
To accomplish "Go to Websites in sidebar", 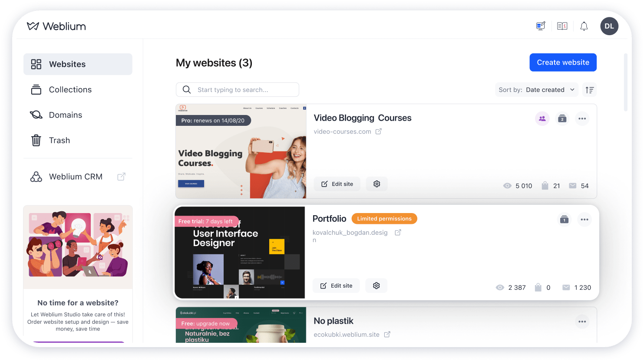I will click(78, 64).
